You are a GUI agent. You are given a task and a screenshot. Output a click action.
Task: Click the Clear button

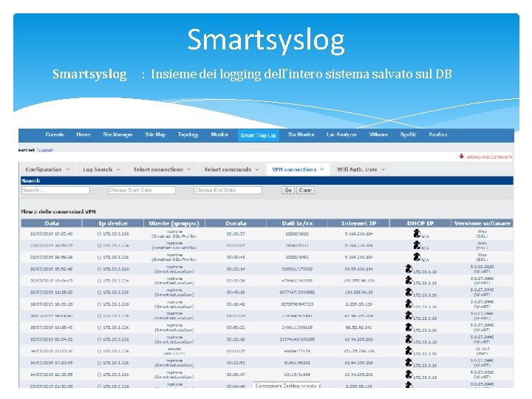(305, 191)
